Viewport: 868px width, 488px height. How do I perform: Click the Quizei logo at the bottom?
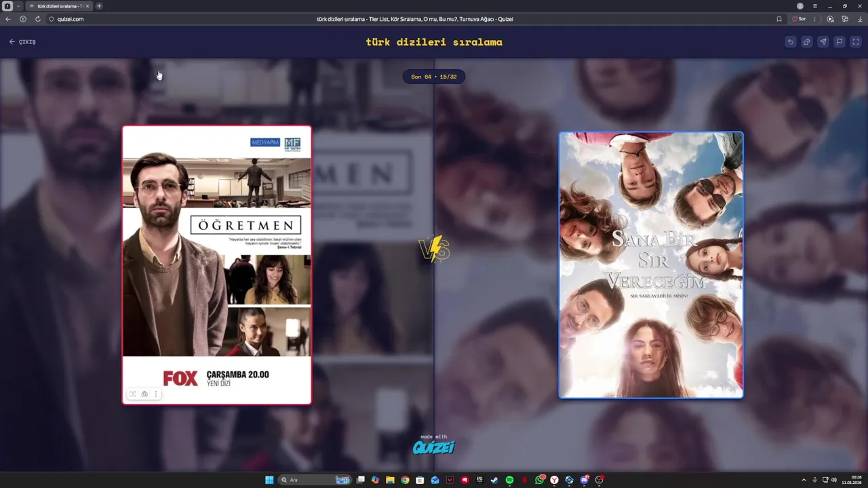(x=434, y=446)
